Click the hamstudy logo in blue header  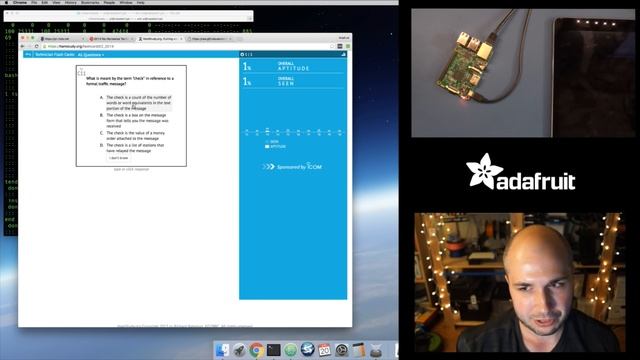(28, 54)
